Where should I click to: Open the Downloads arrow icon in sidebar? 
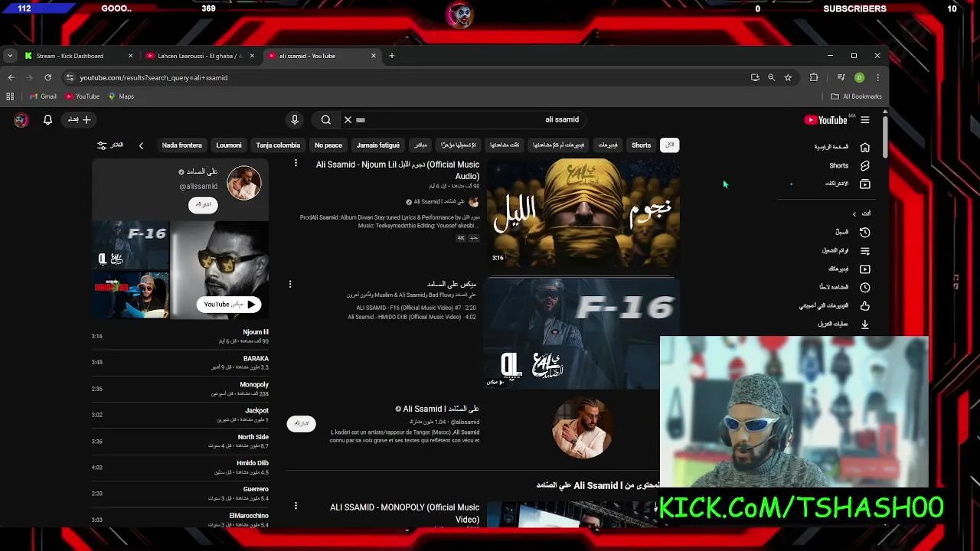click(x=865, y=324)
